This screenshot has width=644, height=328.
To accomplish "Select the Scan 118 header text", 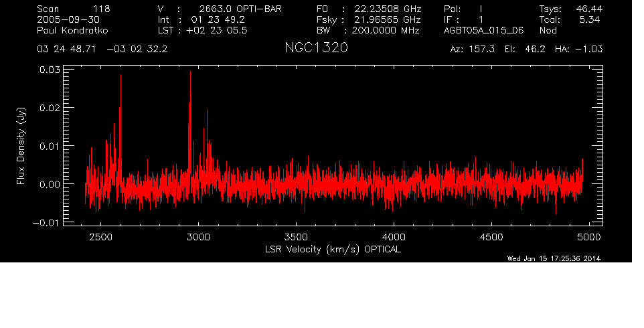I will pos(74,9).
